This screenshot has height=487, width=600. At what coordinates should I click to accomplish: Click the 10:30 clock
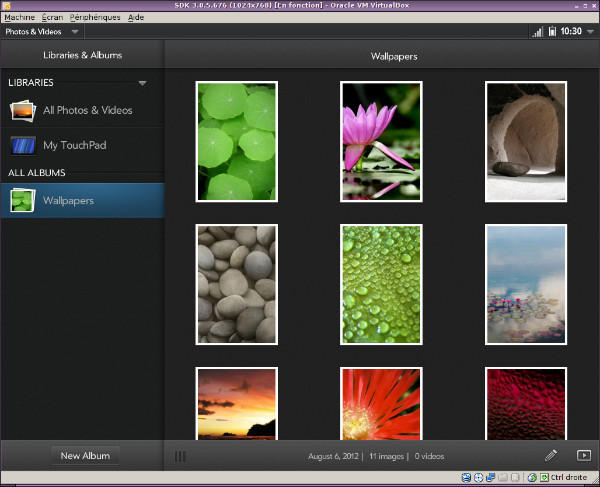[571, 31]
